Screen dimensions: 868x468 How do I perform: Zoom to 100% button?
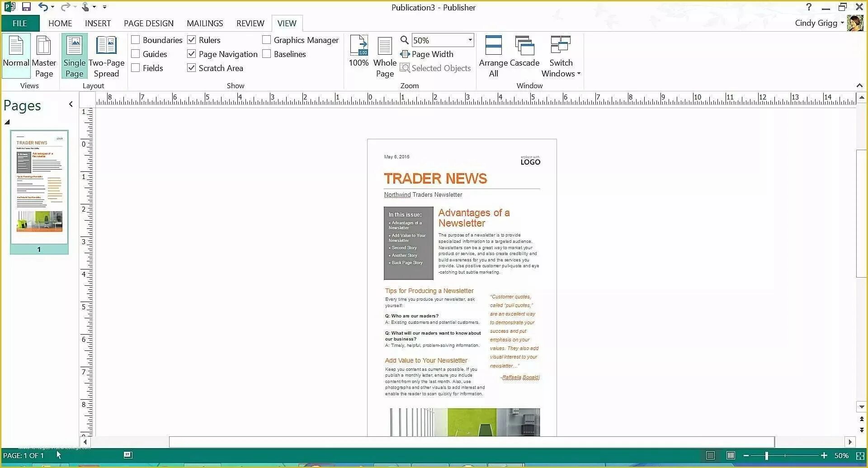(359, 52)
